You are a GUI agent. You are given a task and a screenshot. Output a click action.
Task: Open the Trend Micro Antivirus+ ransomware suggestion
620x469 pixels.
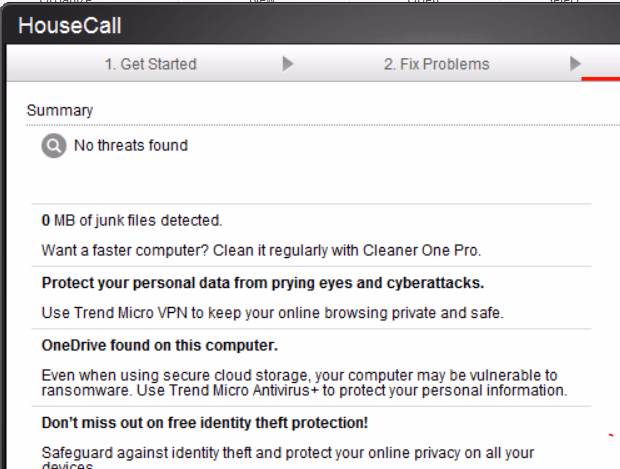(x=304, y=382)
